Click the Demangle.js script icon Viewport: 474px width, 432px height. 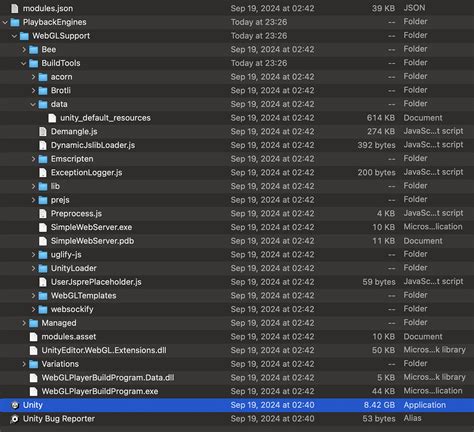point(43,132)
